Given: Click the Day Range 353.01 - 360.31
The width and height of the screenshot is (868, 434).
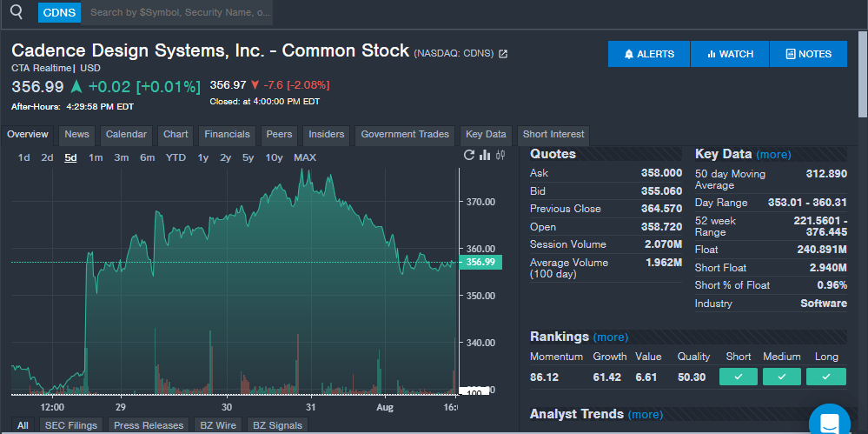Looking at the screenshot, I should tap(808, 203).
